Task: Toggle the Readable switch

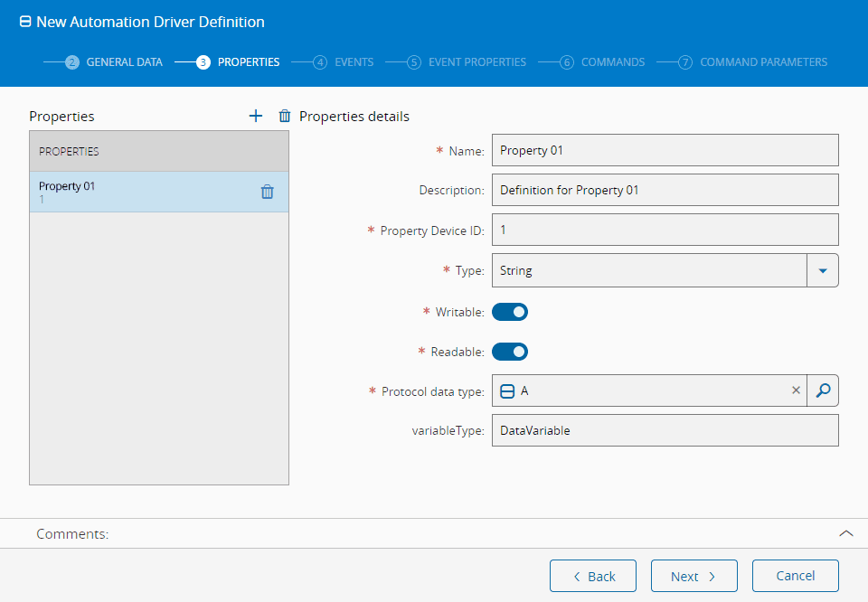Action: (510, 352)
